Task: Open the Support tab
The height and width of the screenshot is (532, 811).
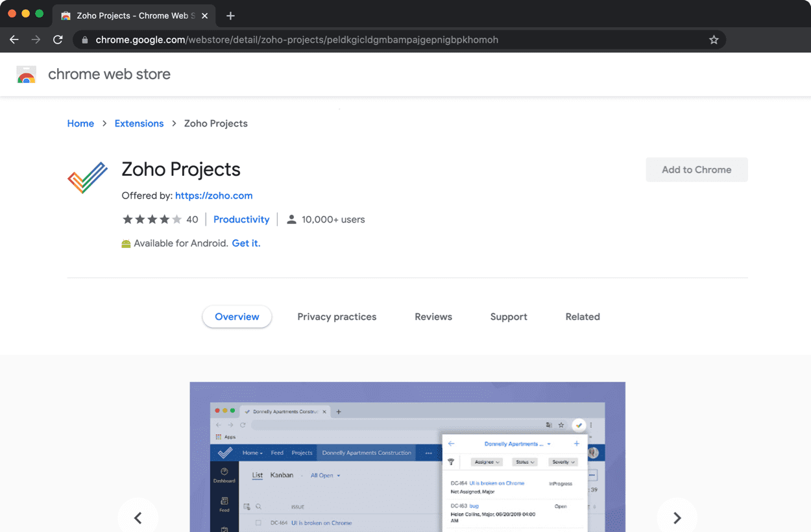Action: pyautogui.click(x=509, y=317)
